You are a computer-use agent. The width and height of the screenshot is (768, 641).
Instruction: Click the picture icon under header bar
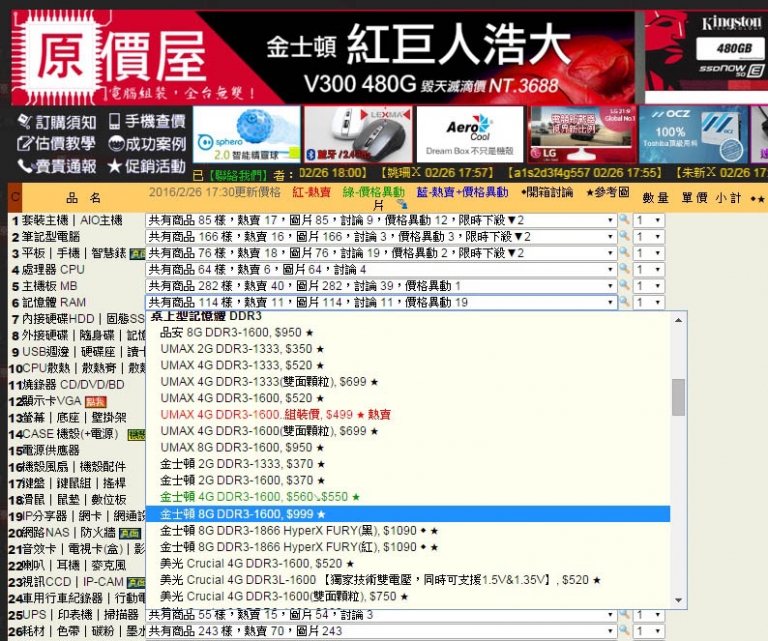(x=402, y=204)
